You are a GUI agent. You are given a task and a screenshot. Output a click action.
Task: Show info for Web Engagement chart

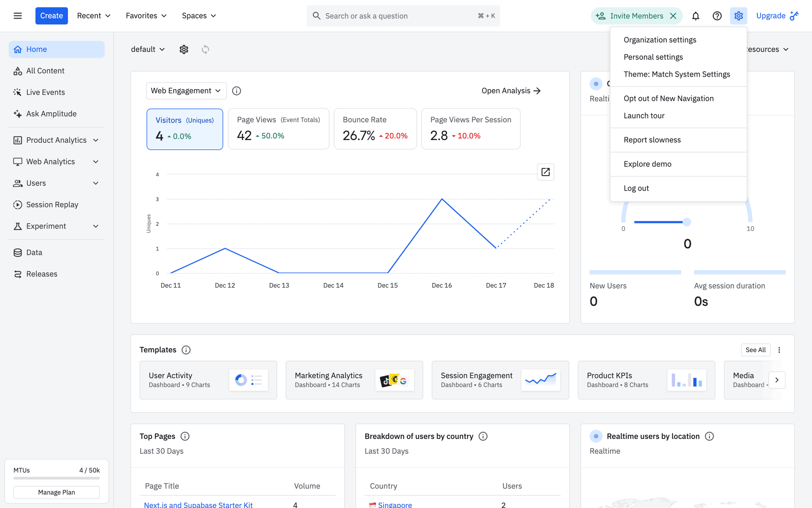pos(236,91)
